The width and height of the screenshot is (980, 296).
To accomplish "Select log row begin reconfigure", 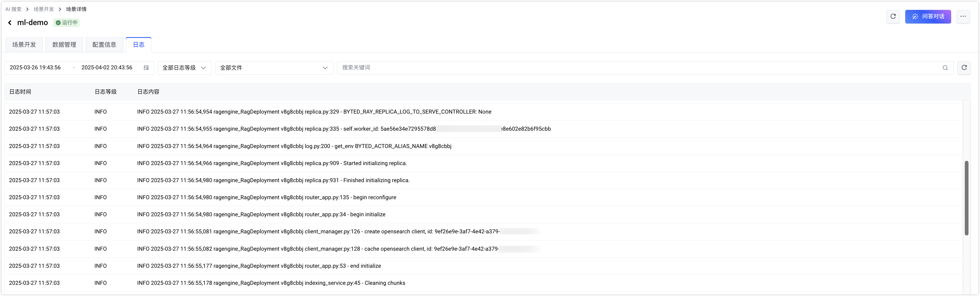I will [484, 198].
